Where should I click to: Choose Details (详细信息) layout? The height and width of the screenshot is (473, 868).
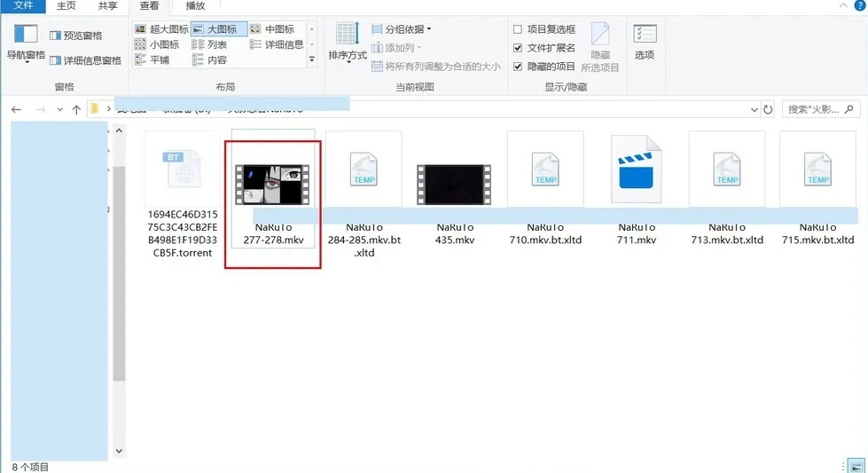click(277, 44)
